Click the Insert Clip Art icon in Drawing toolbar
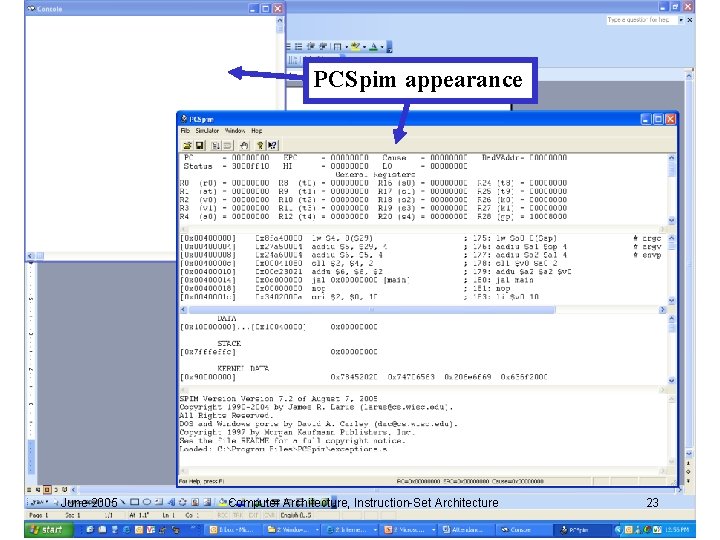720x540 pixels. click(195, 502)
